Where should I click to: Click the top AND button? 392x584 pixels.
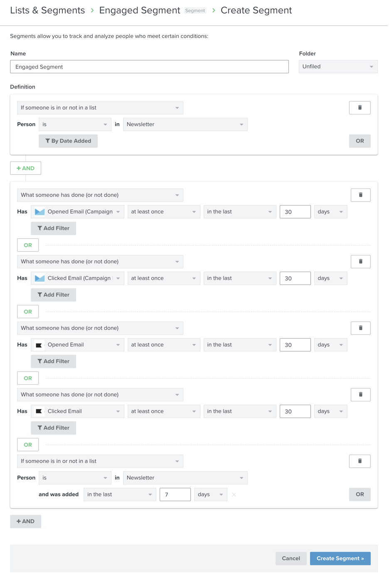click(25, 168)
